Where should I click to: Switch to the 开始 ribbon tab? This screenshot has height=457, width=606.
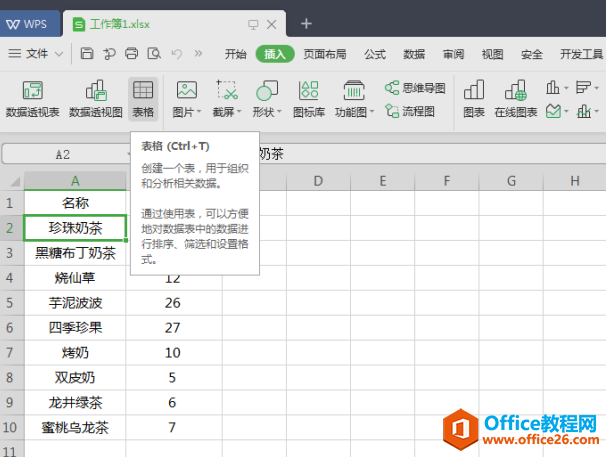[236, 54]
